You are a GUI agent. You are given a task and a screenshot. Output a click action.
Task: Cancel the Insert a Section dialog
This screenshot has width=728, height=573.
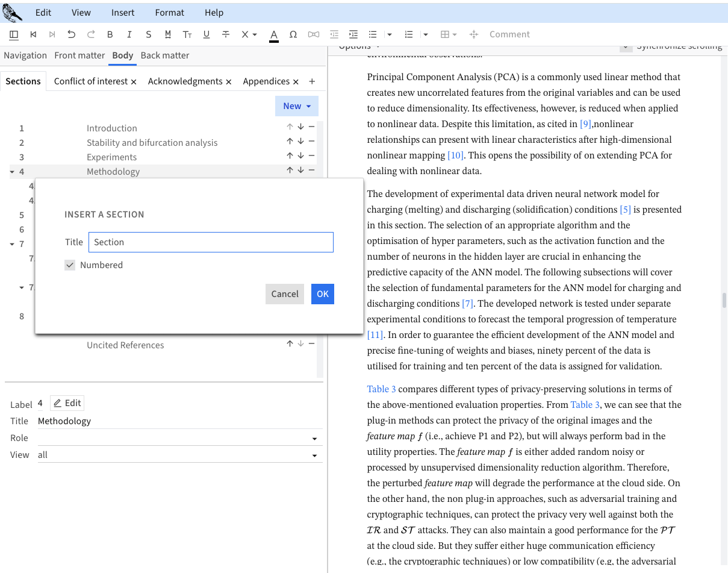point(284,294)
